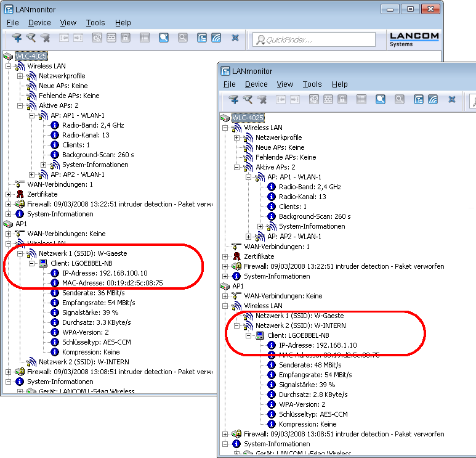Open the Tools menu in front window
The height and width of the screenshot is (458, 476).
point(312,84)
